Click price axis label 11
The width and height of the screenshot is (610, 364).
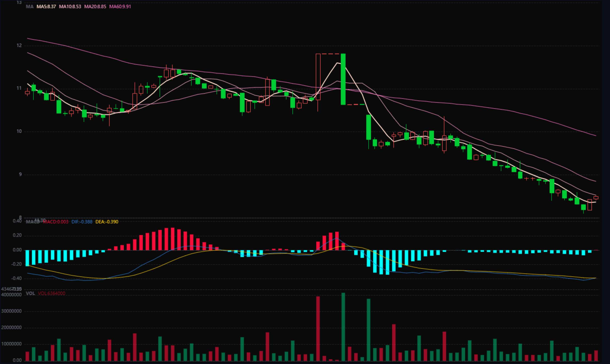tap(19, 88)
